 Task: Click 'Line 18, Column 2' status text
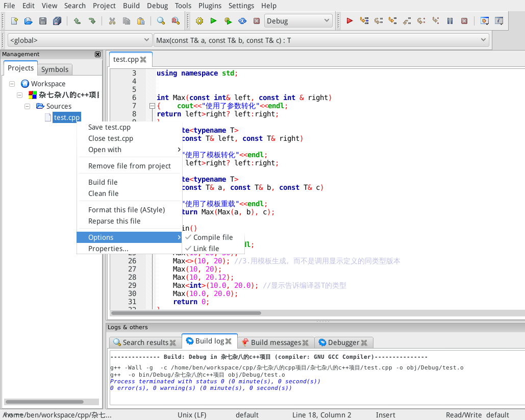(x=322, y=415)
